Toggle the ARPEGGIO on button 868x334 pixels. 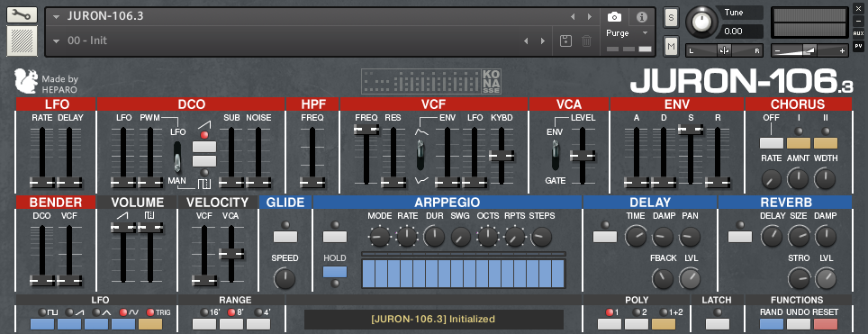pos(335,237)
